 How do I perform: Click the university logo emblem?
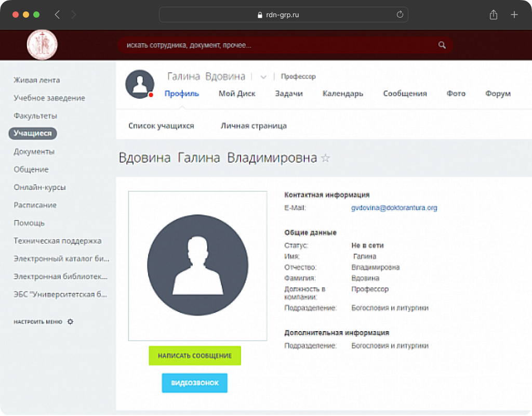(42, 45)
